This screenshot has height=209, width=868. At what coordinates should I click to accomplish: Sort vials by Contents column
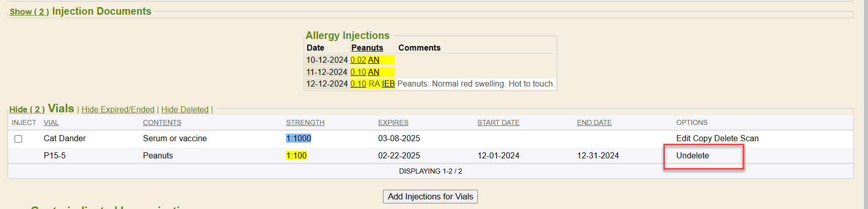click(x=162, y=122)
